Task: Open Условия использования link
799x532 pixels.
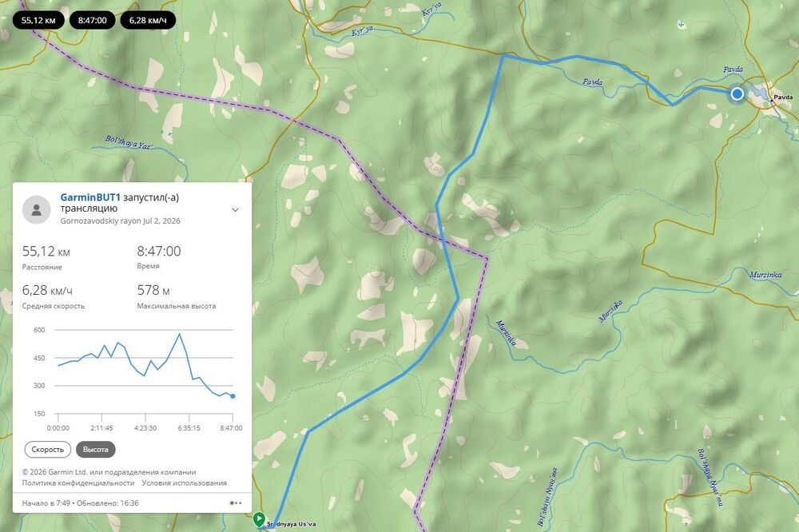Action: pyautogui.click(x=184, y=482)
